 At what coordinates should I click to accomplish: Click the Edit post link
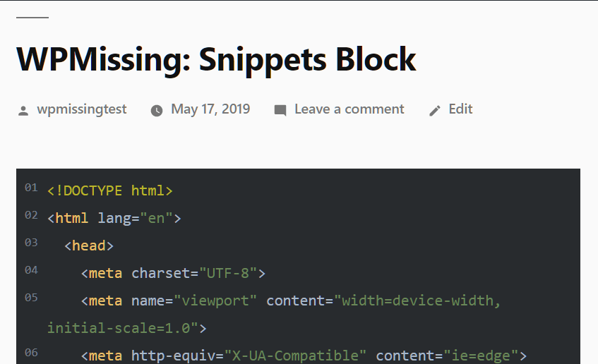tap(460, 109)
